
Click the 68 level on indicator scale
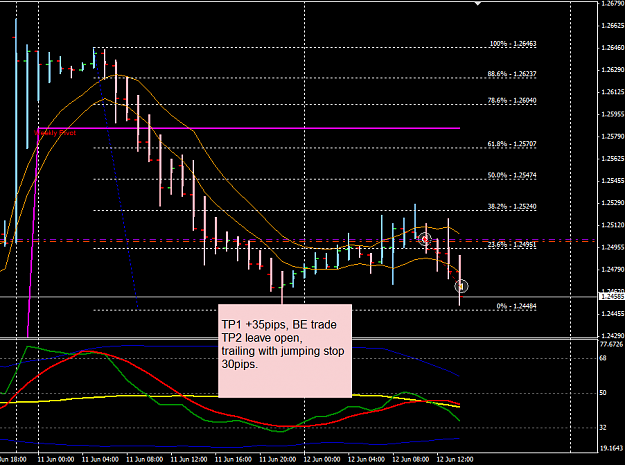coord(603,358)
